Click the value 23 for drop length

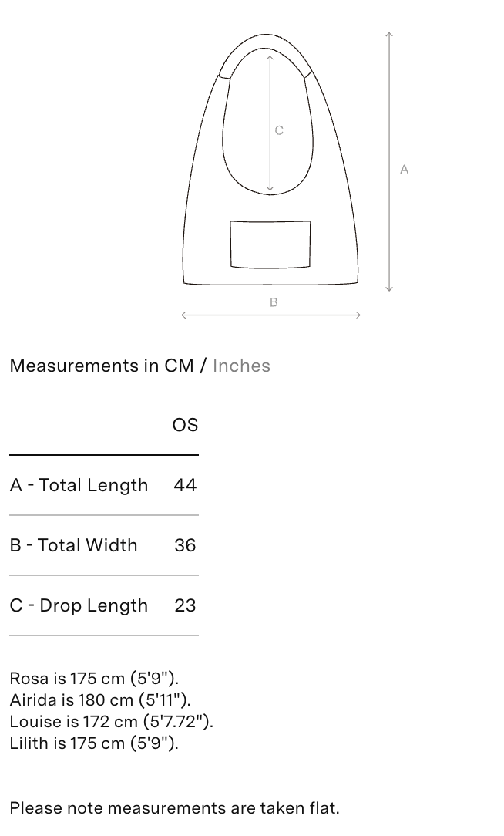(186, 605)
